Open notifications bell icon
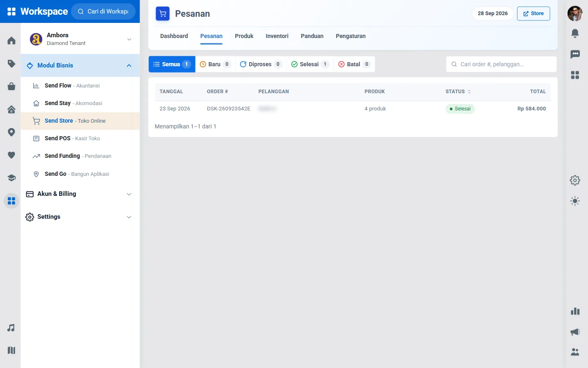Viewport: 588px width, 368px height. [x=575, y=34]
